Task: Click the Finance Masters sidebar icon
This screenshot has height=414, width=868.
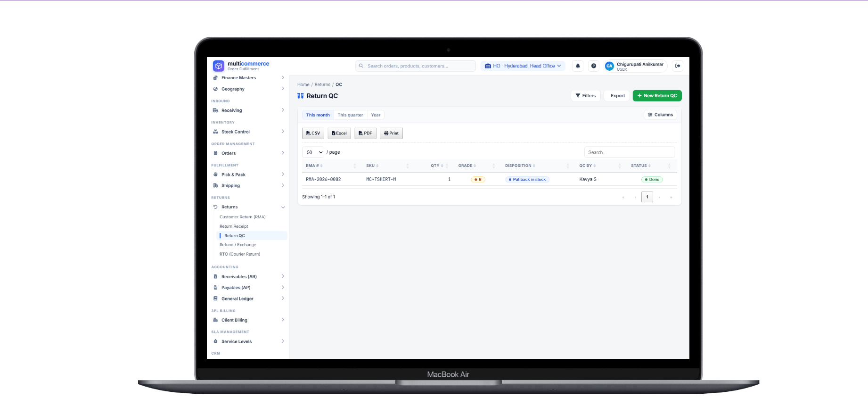Action: click(x=215, y=78)
